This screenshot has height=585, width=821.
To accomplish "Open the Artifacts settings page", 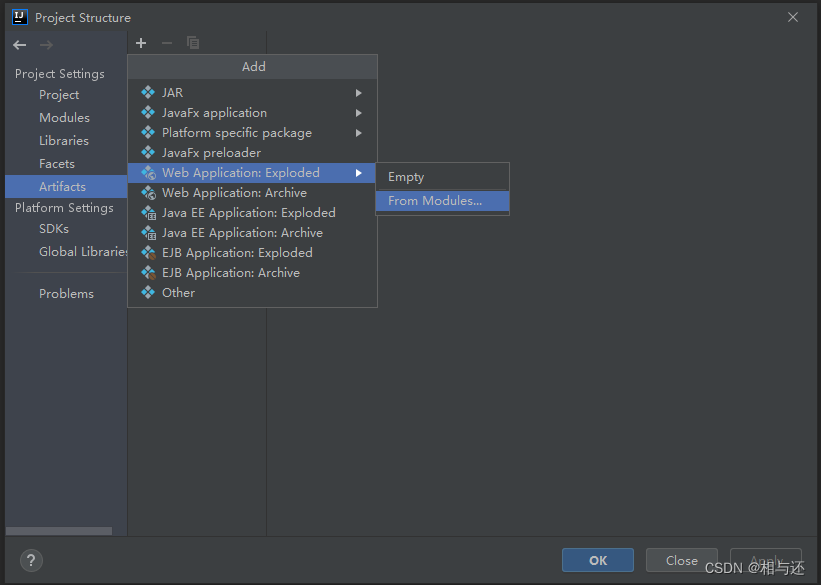I will click(66, 186).
